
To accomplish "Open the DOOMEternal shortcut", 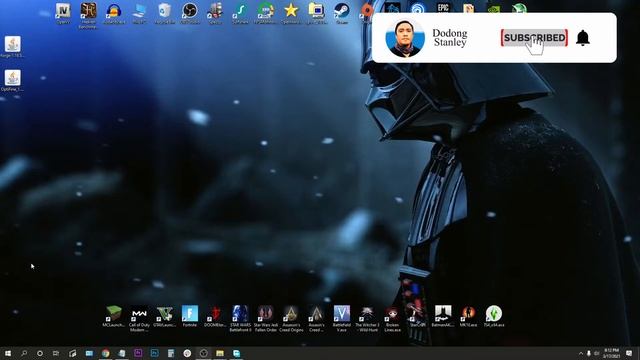I will click(x=215, y=316).
